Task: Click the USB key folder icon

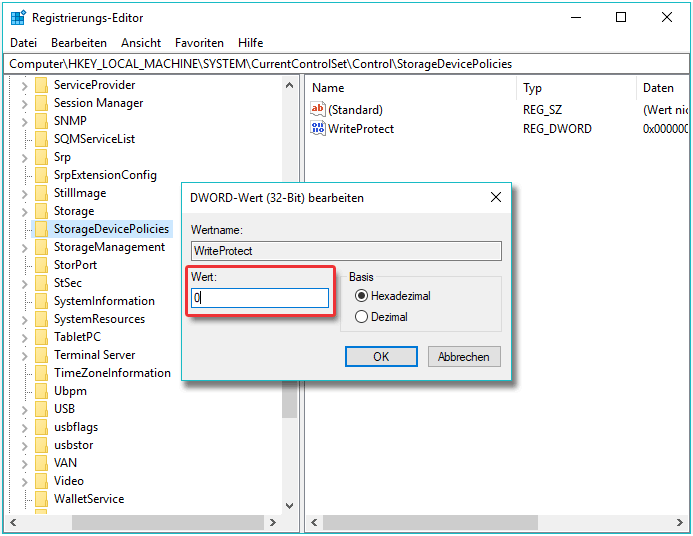Action: tap(41, 409)
